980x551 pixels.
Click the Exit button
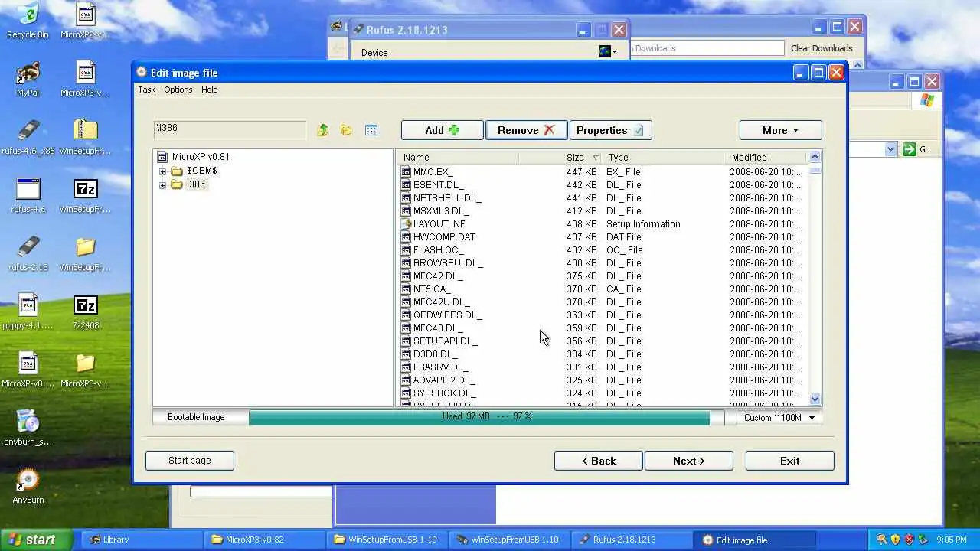coord(789,461)
